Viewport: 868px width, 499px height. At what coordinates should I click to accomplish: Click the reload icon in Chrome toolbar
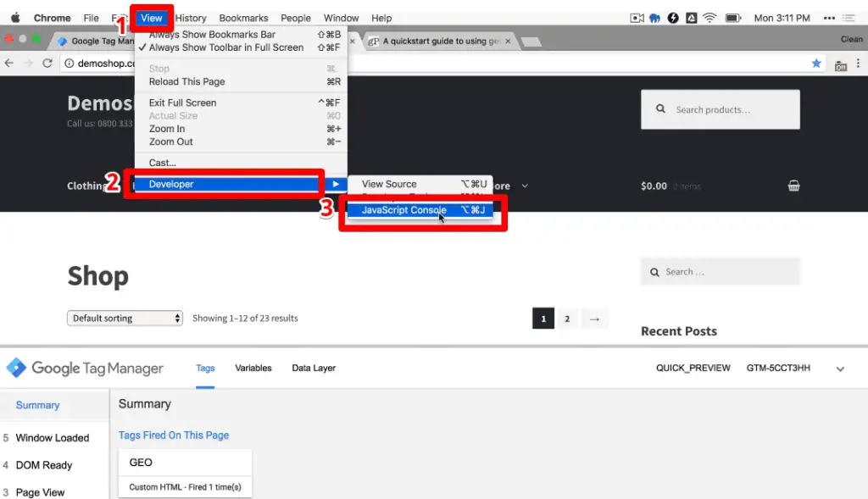click(x=48, y=62)
